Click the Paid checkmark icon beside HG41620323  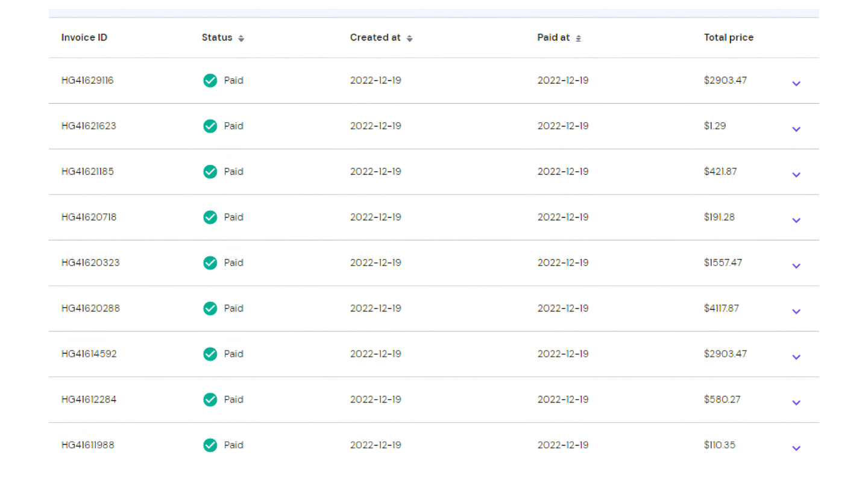210,263
